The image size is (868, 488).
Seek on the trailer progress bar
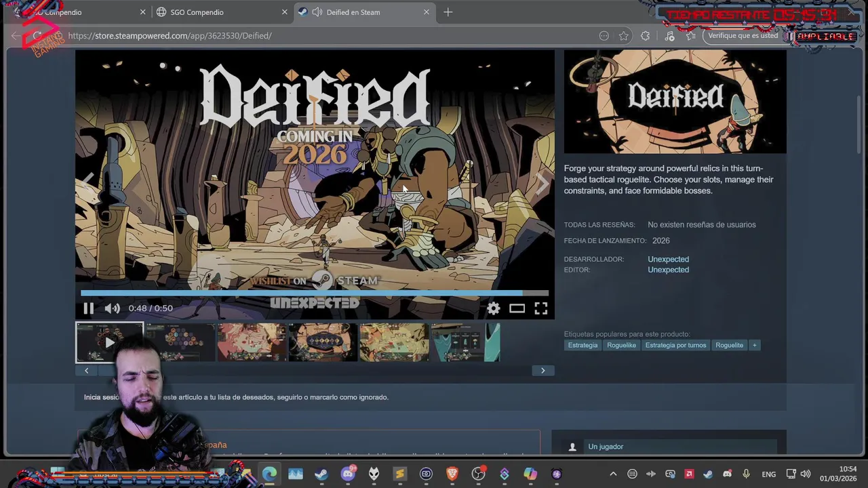[314, 293]
